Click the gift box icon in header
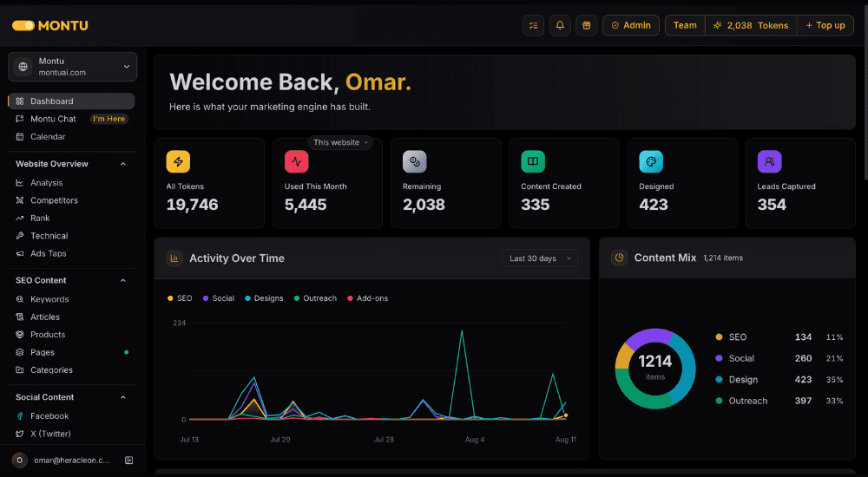The height and width of the screenshot is (477, 868). tap(586, 25)
